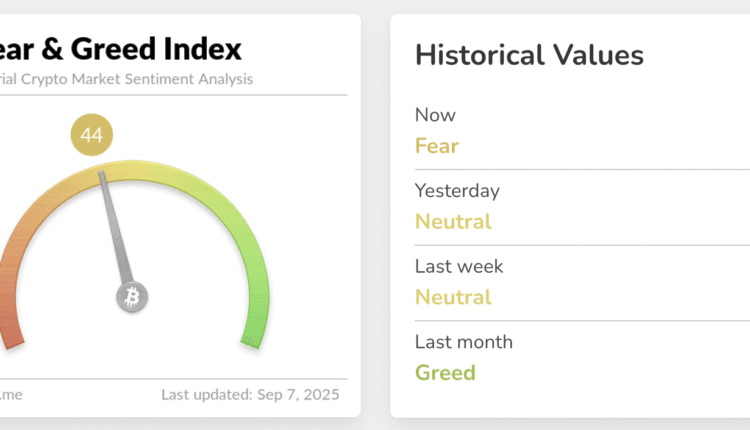
Task: Click the Bitcoin icon at the needle base
Action: click(131, 297)
